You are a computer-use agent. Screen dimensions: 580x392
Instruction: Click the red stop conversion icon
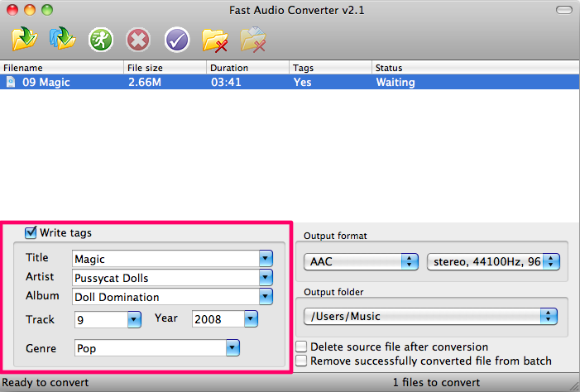pyautogui.click(x=138, y=40)
